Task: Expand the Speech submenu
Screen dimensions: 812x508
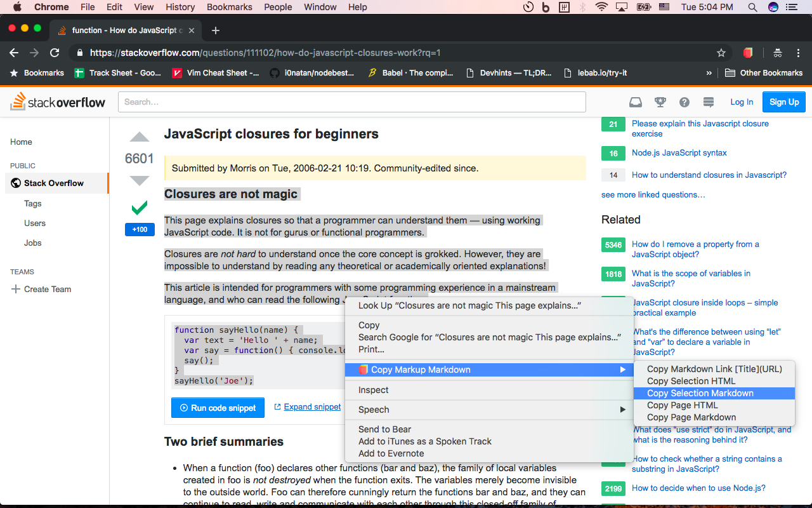Action: click(489, 410)
